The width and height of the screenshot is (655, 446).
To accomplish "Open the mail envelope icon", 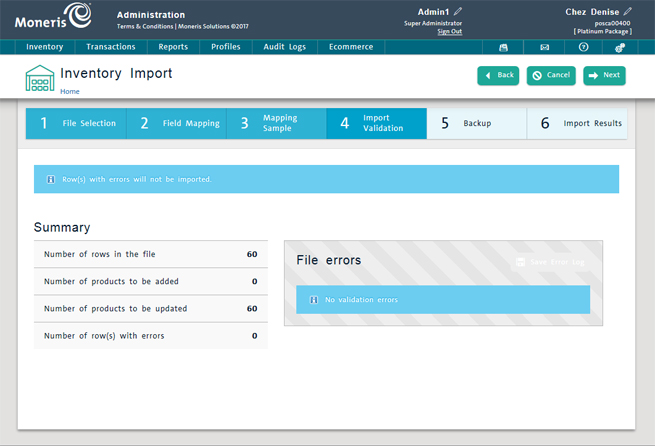I will (544, 47).
